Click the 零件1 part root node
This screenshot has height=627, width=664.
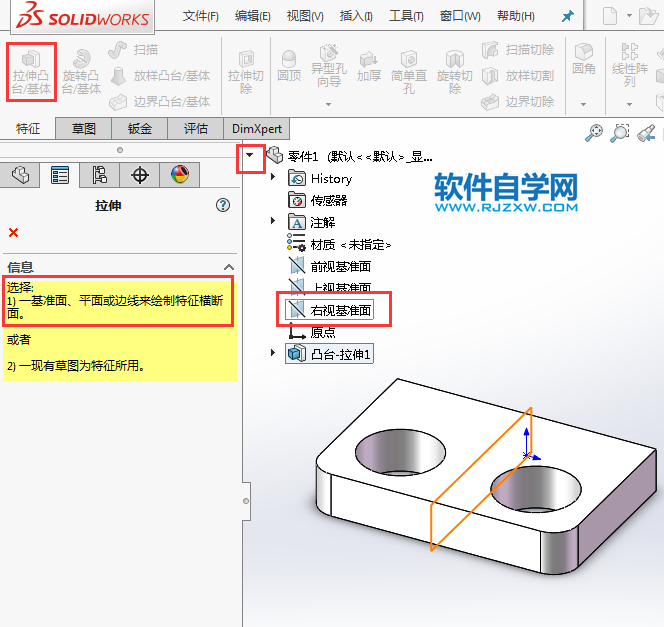pos(350,156)
